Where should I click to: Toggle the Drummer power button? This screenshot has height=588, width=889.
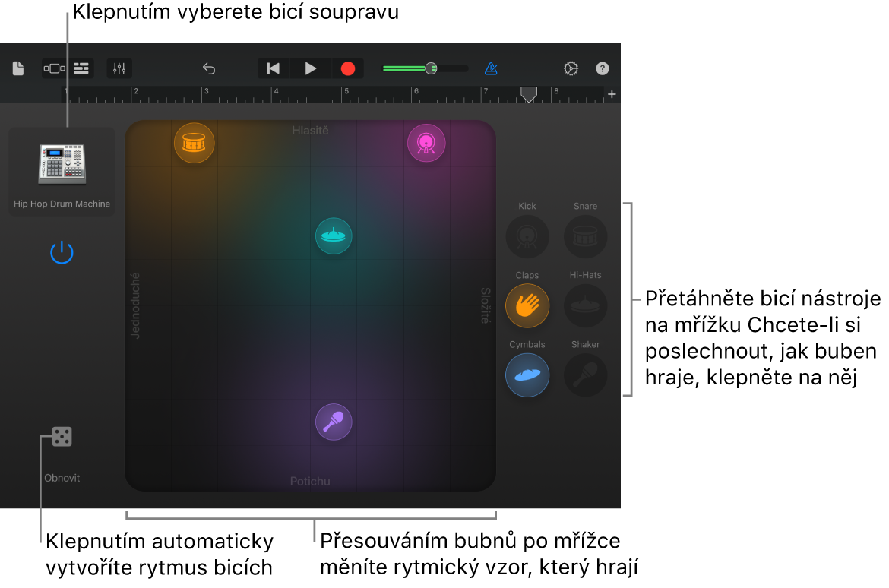(62, 253)
